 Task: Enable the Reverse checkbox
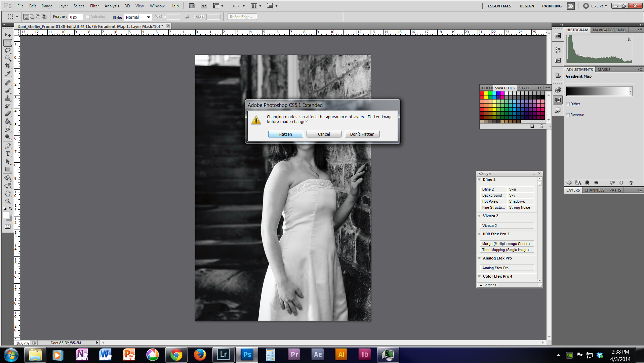point(568,115)
